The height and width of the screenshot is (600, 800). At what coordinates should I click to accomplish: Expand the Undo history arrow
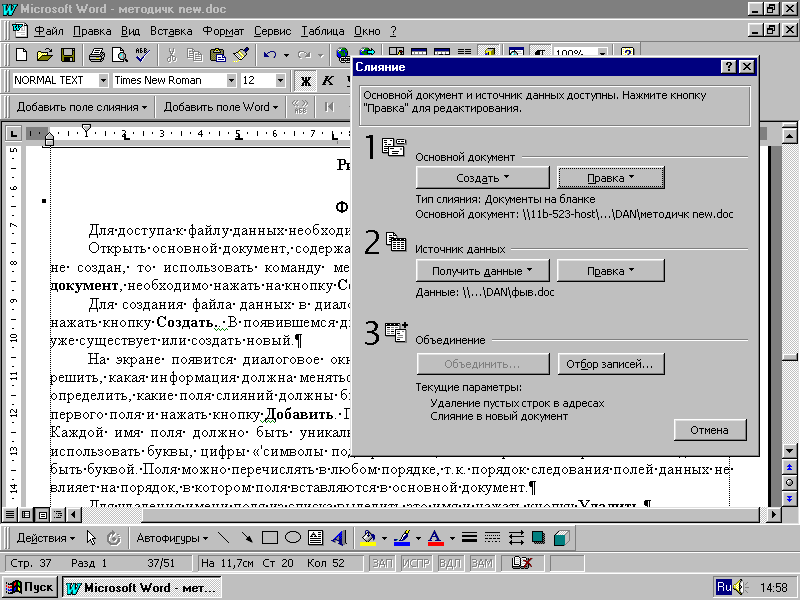(x=286, y=54)
